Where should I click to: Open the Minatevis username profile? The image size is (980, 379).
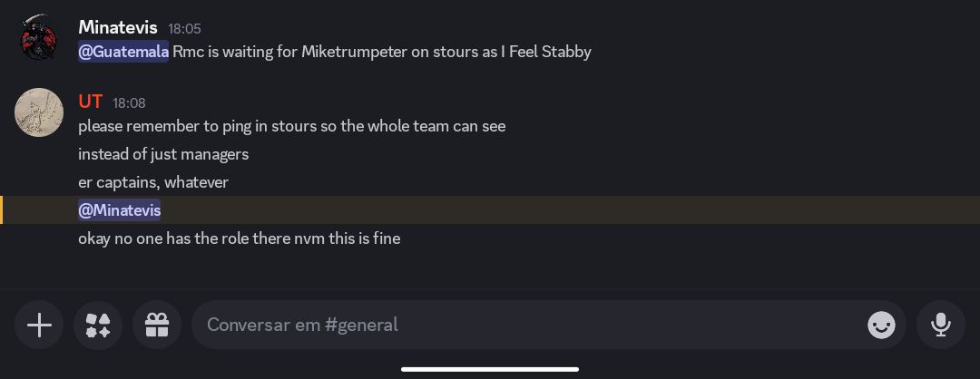point(117,27)
